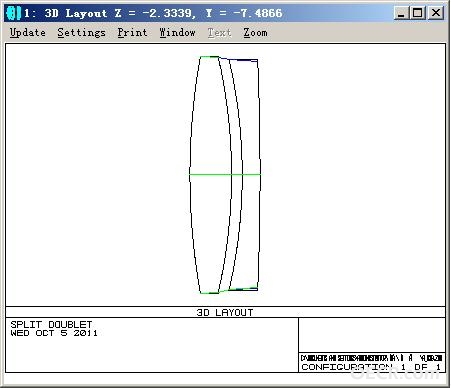The height and width of the screenshot is (388, 451).
Task: Click the SPLIT DOUBLET lens title text
Action: pyautogui.click(x=51, y=324)
